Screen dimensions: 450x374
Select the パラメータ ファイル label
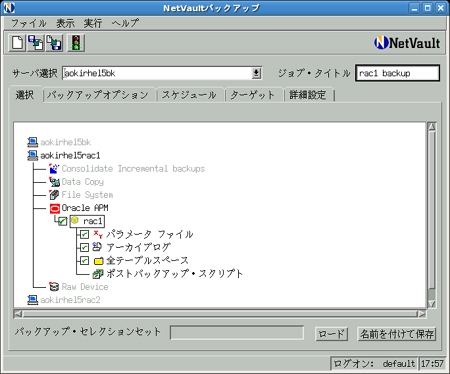point(150,234)
